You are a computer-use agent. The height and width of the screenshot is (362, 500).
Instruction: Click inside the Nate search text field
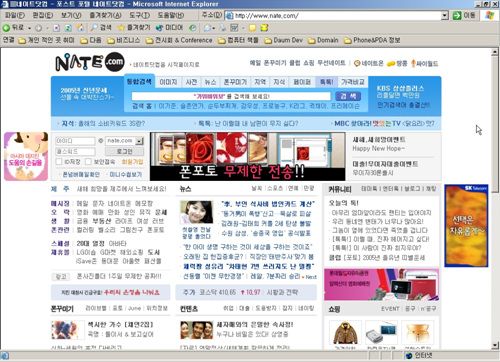click(x=231, y=96)
